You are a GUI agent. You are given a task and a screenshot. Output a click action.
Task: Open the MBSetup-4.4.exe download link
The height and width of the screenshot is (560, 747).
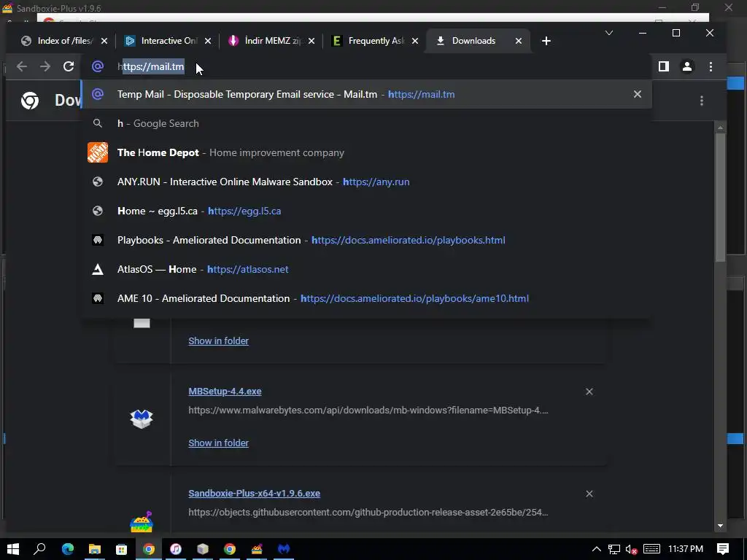point(225,392)
